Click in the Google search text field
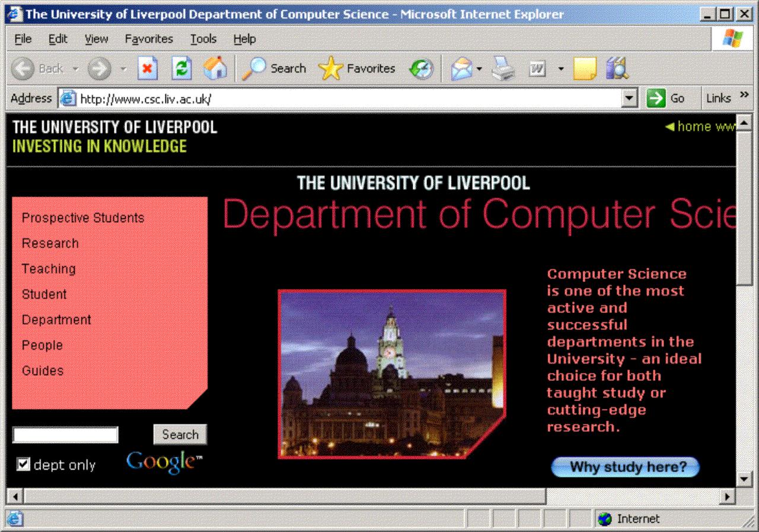The height and width of the screenshot is (532, 759). 65,435
